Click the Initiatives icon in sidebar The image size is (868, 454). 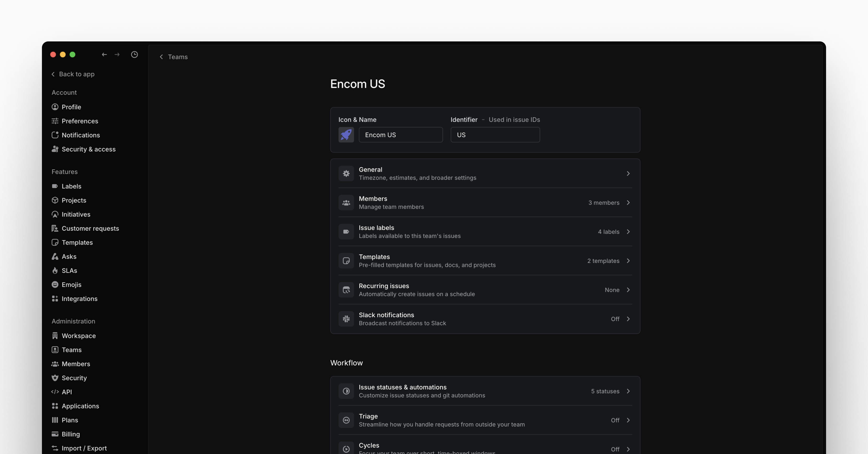click(55, 214)
